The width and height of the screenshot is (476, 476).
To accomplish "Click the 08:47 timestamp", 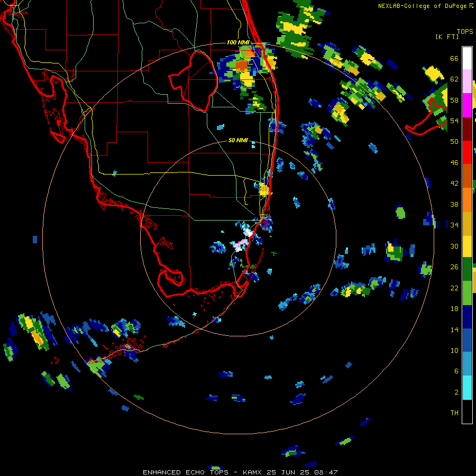I will [327, 472].
